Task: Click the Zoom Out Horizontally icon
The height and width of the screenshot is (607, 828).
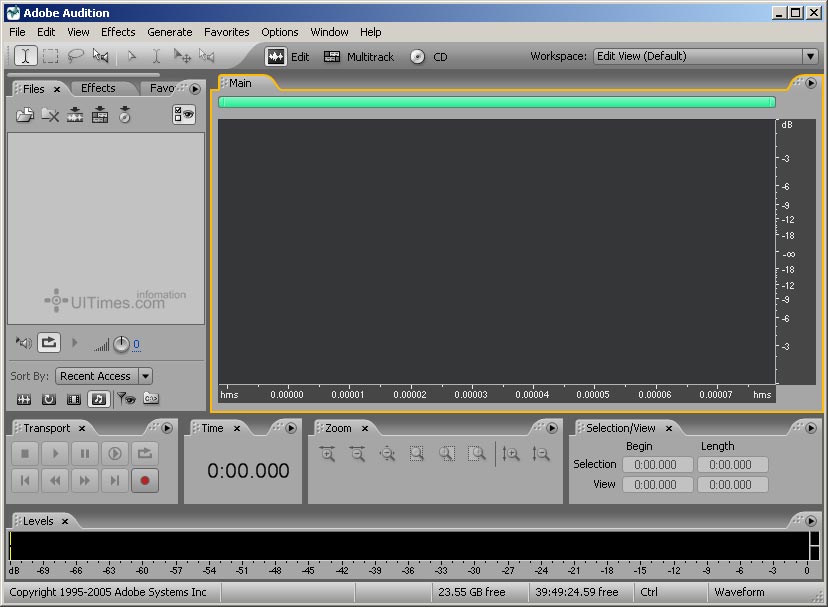Action: tap(357, 453)
